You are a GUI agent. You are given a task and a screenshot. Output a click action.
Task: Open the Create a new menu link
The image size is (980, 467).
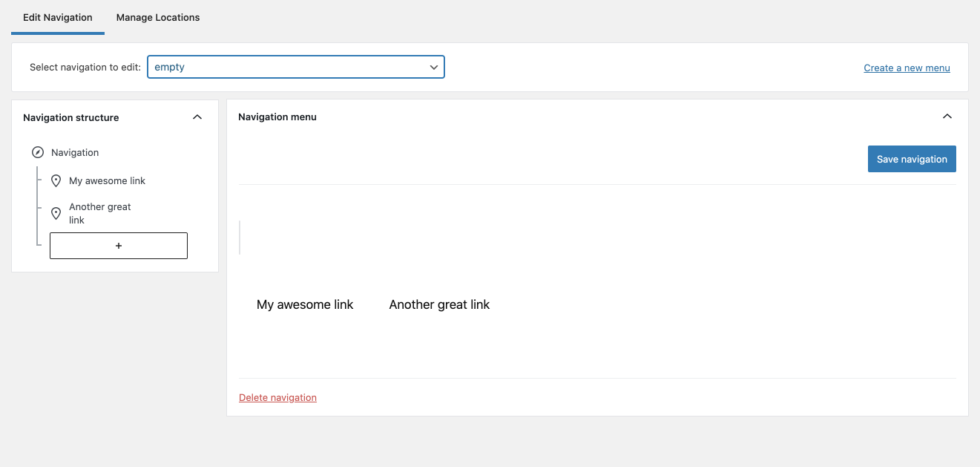pos(907,68)
